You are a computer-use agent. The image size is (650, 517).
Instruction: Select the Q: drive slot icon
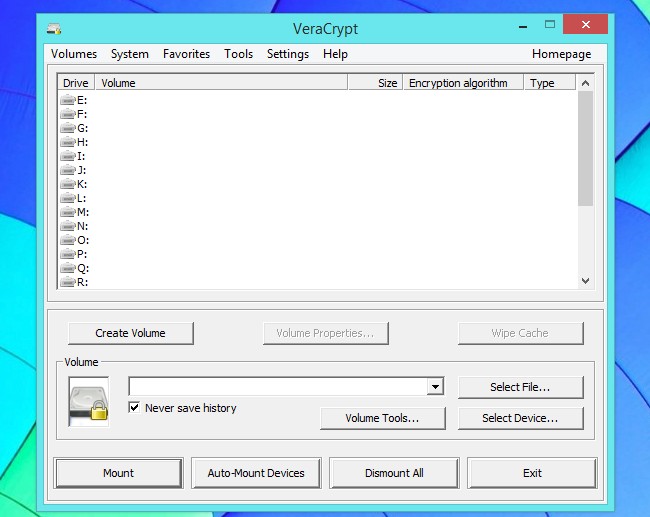coord(68,268)
